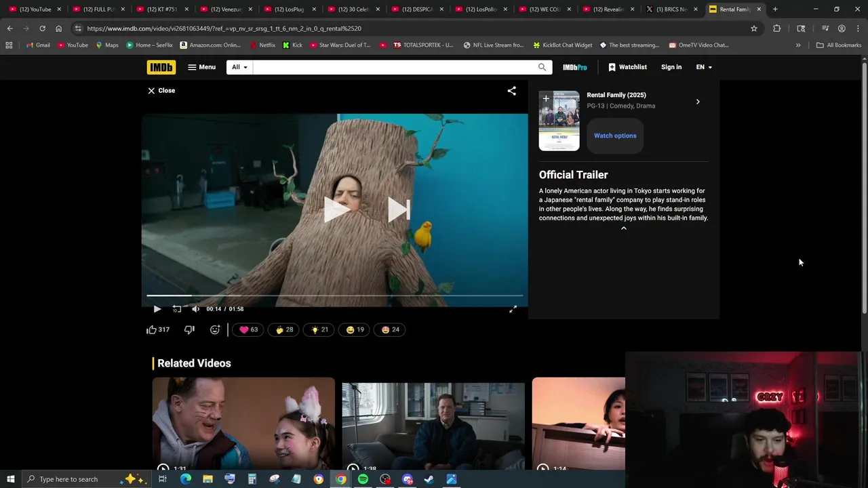Click the address bar URL
Image resolution: width=868 pixels, height=488 pixels.
pos(224,28)
